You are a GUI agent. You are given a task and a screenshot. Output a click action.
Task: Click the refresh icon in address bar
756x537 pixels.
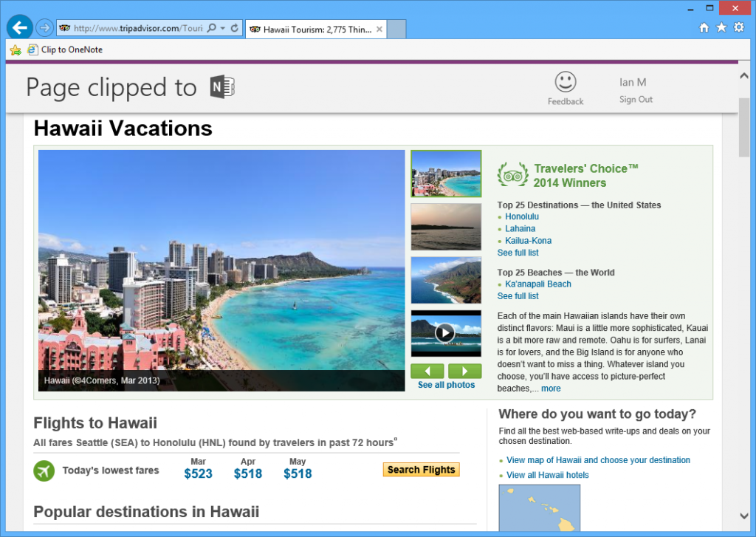pyautogui.click(x=235, y=28)
